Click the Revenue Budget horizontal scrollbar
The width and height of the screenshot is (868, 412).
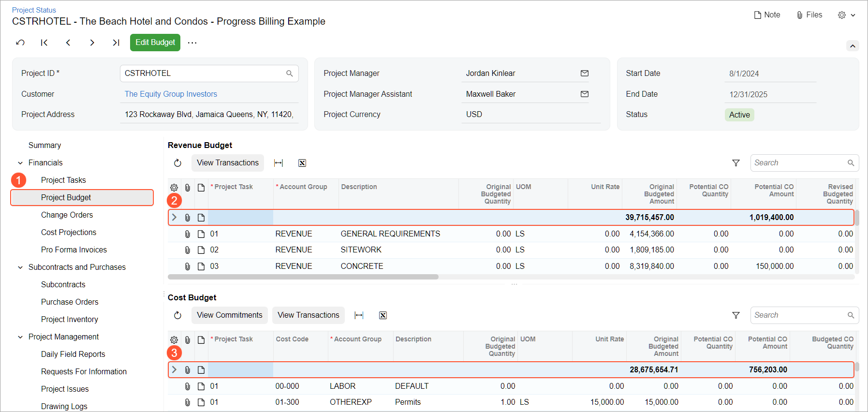coord(303,277)
